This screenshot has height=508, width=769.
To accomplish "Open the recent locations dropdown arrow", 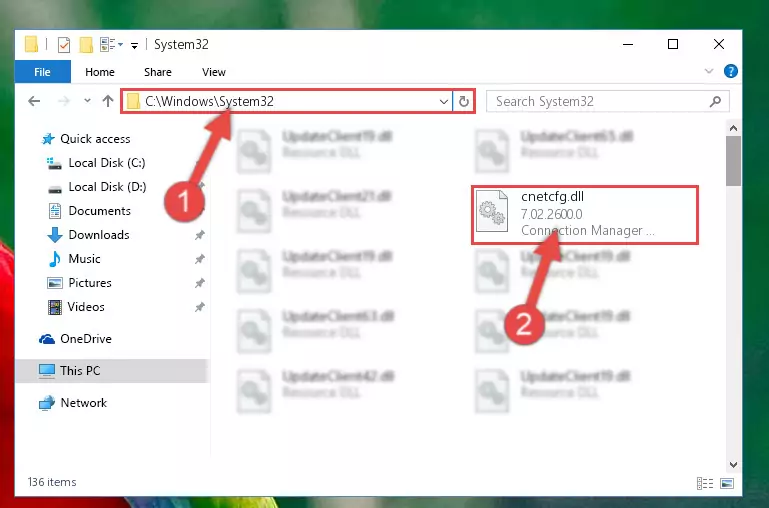I will coord(87,101).
